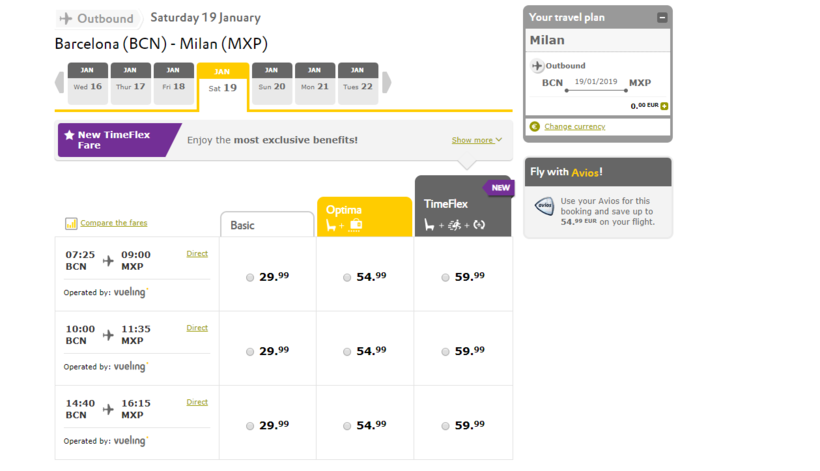Click the currency icon beside Change currency
The image size is (820, 471).
point(534,127)
